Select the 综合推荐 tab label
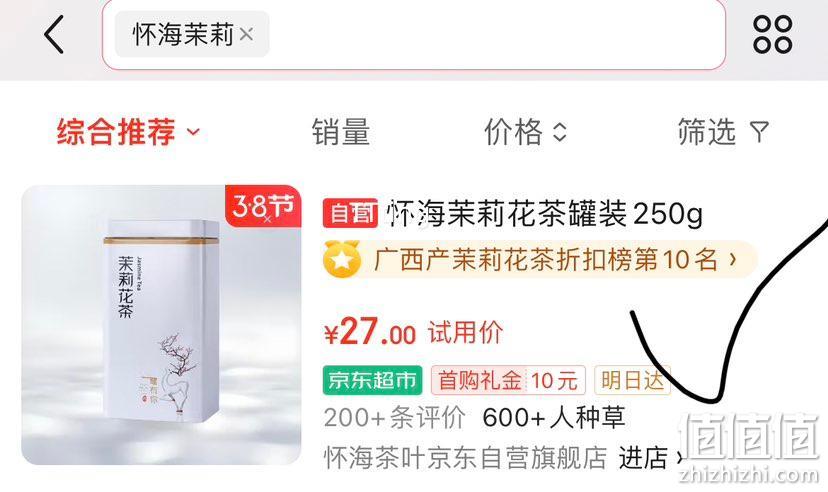Image resolution: width=828 pixels, height=492 pixels. pos(116,131)
